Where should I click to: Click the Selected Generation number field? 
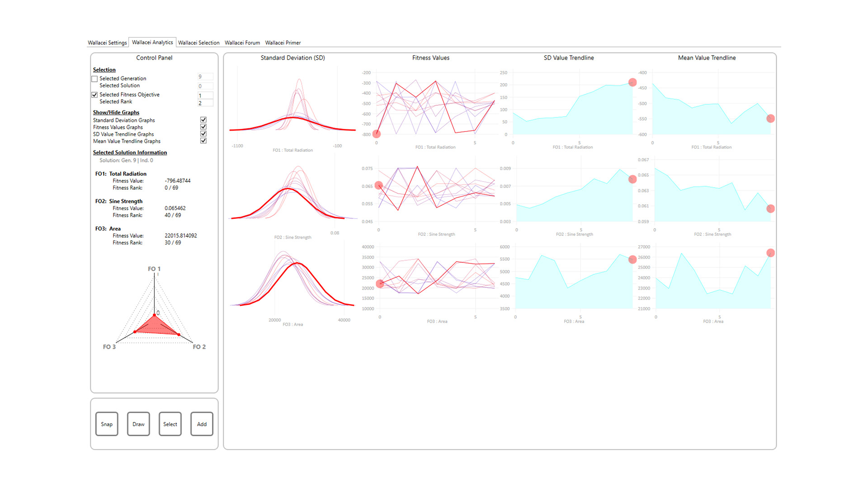[x=205, y=77]
